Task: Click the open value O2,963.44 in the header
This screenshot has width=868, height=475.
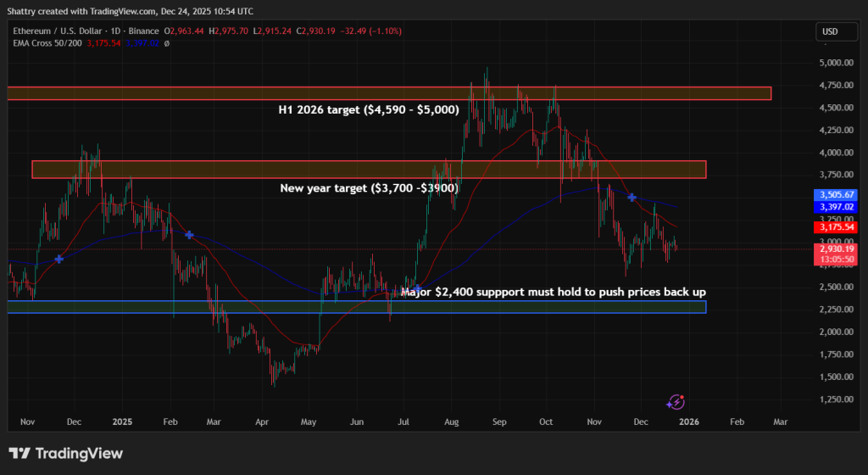Action: (184, 31)
